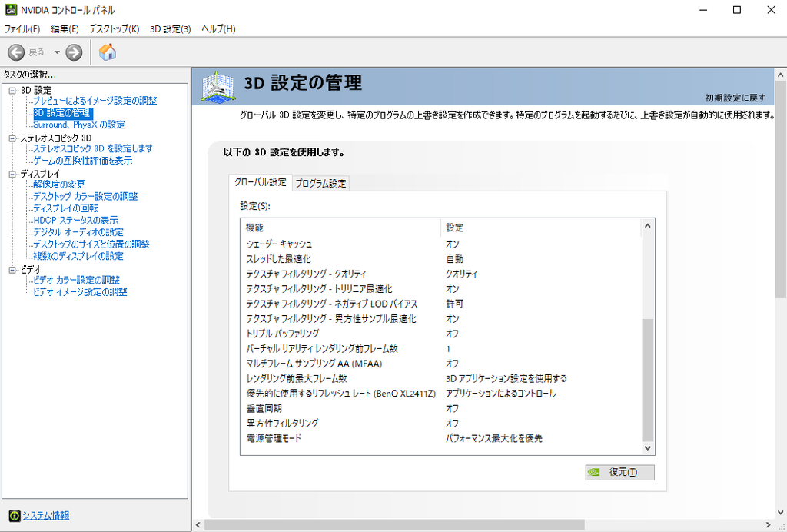Open プレビューによるイメージ設定の調整
This screenshot has height=532, width=787.
pos(95,101)
